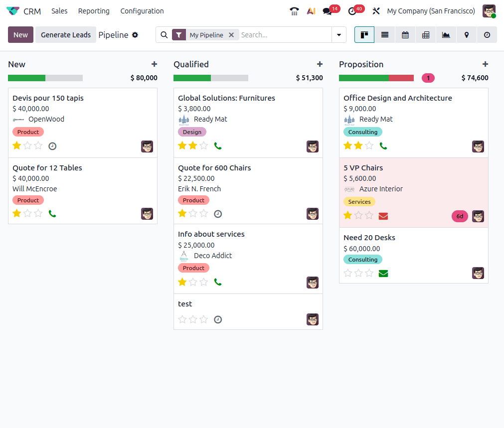Click phone activity icon on Quote for 12 Tables
This screenshot has height=428, width=504.
(x=52, y=214)
